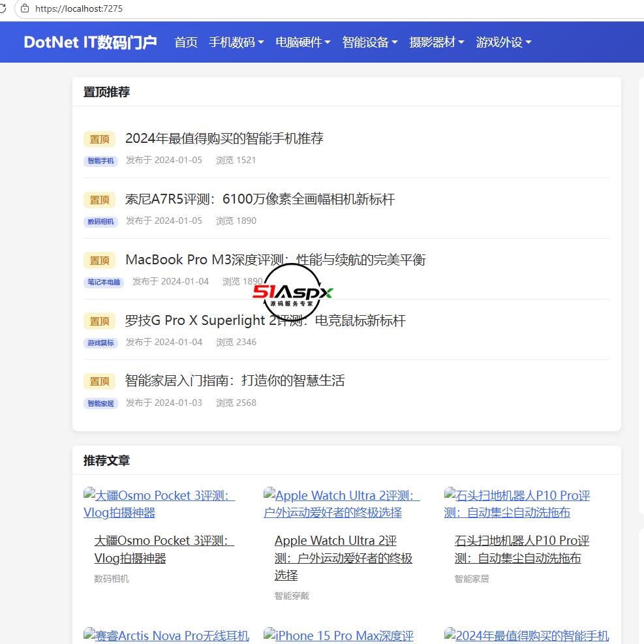
Task: Click the iPhone 15 Pro Max image link
Action: point(339,636)
